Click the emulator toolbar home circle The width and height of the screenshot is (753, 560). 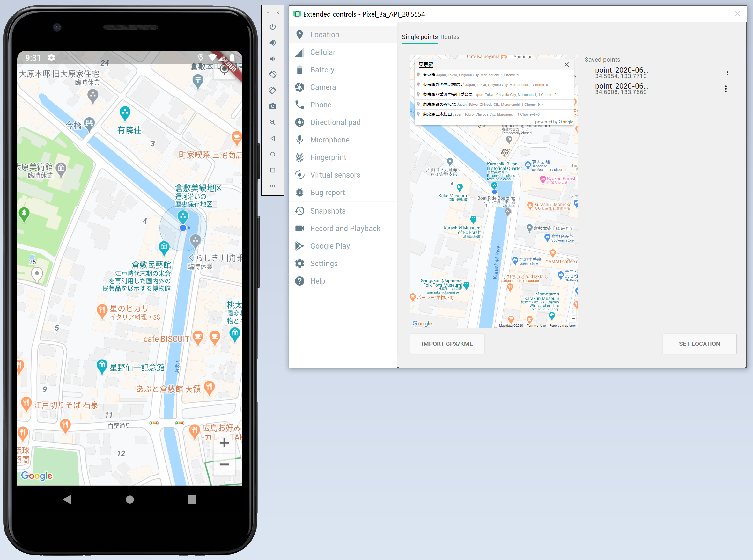point(273,154)
